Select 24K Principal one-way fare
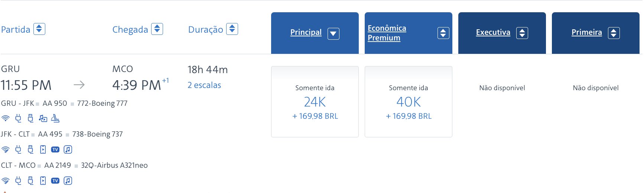 click(315, 102)
